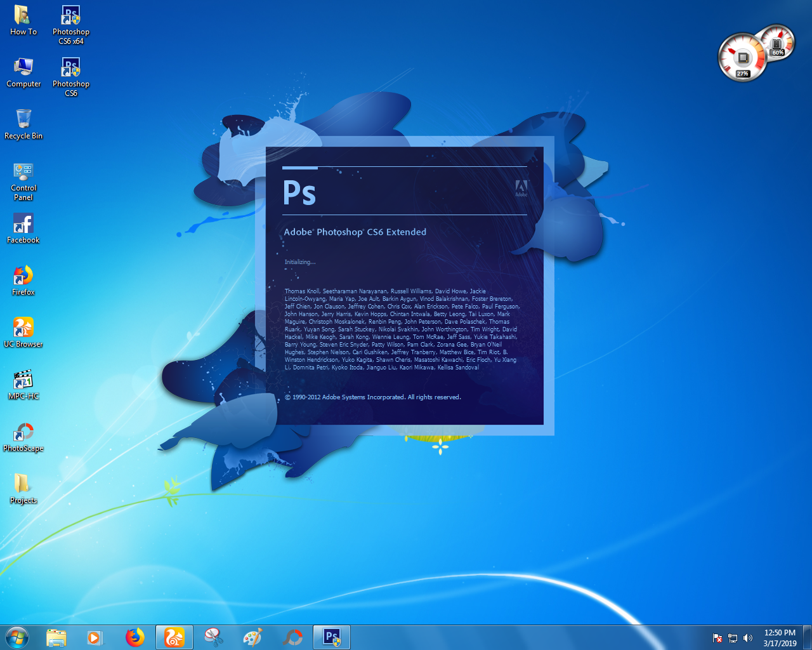The width and height of the screenshot is (812, 650).
Task: Click the "Adobe Photoshop CS6 Extended" title text
Action: coord(355,232)
